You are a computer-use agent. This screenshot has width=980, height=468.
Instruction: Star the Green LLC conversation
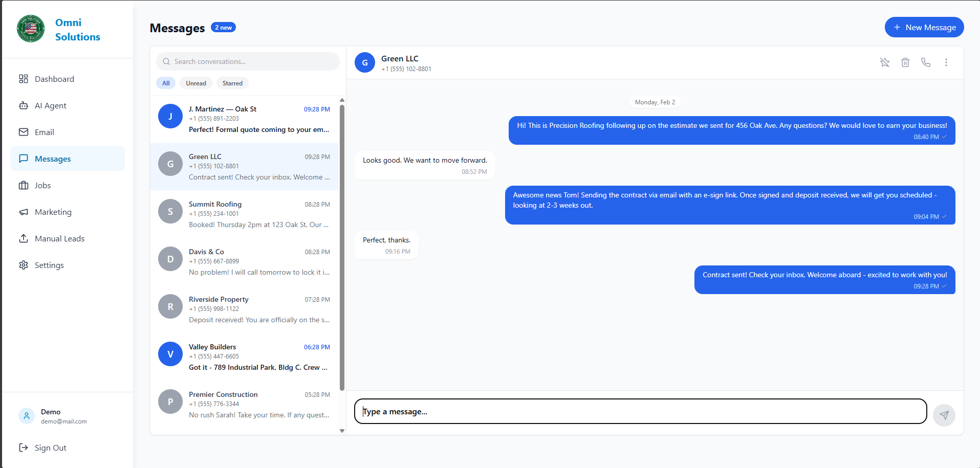(x=885, y=62)
